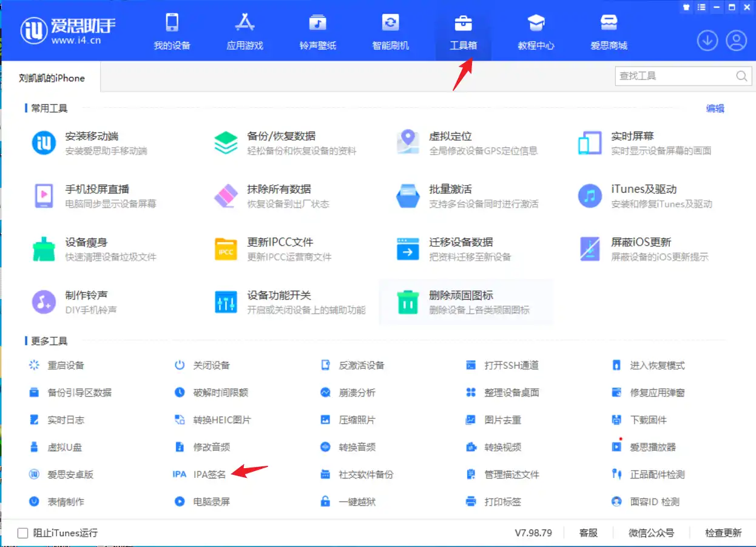Screen dimensions: 756x547
Task: Click the 编辑 link for common tools
Action: [x=715, y=109]
